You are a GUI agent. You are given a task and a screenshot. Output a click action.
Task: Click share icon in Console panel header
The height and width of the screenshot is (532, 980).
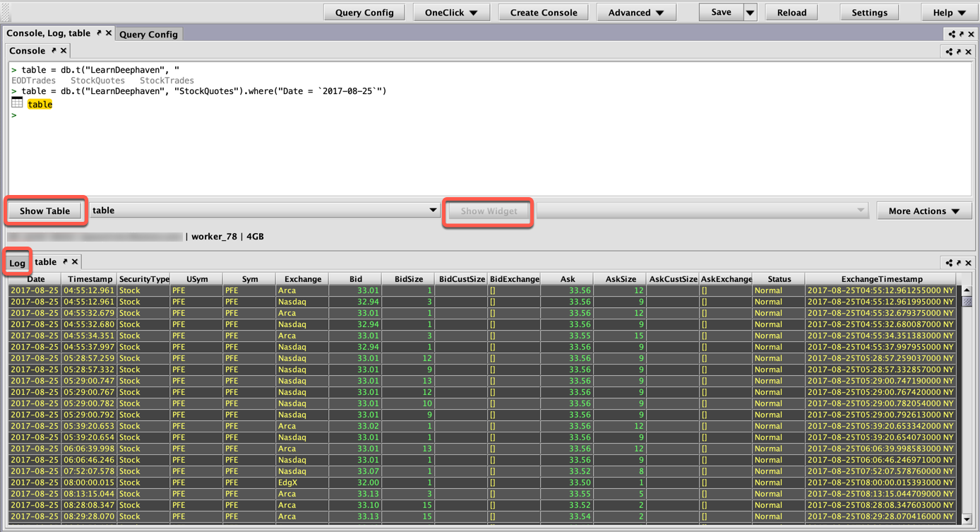tap(949, 52)
